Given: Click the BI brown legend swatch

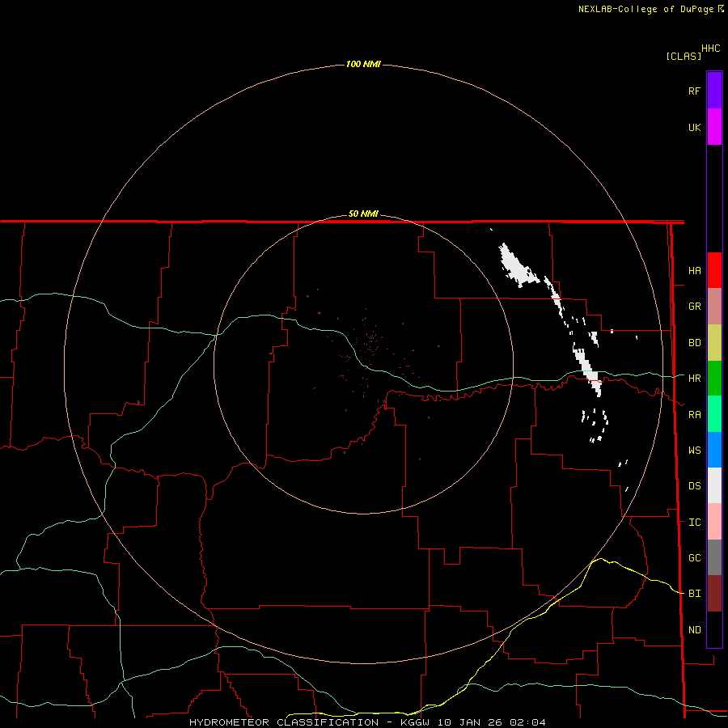Looking at the screenshot, I should coord(714,594).
